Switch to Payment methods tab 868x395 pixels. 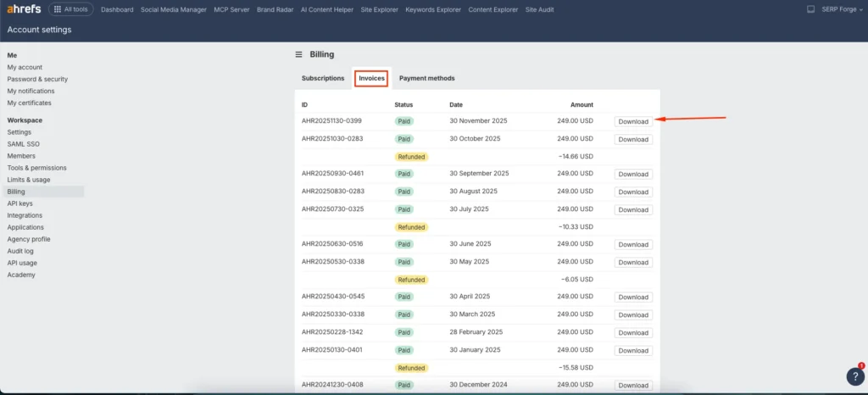pyautogui.click(x=427, y=78)
